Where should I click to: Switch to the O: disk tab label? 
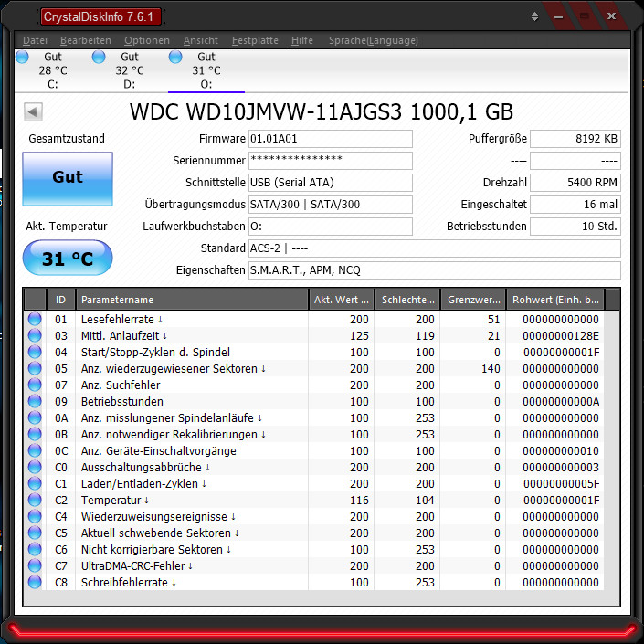point(206,84)
